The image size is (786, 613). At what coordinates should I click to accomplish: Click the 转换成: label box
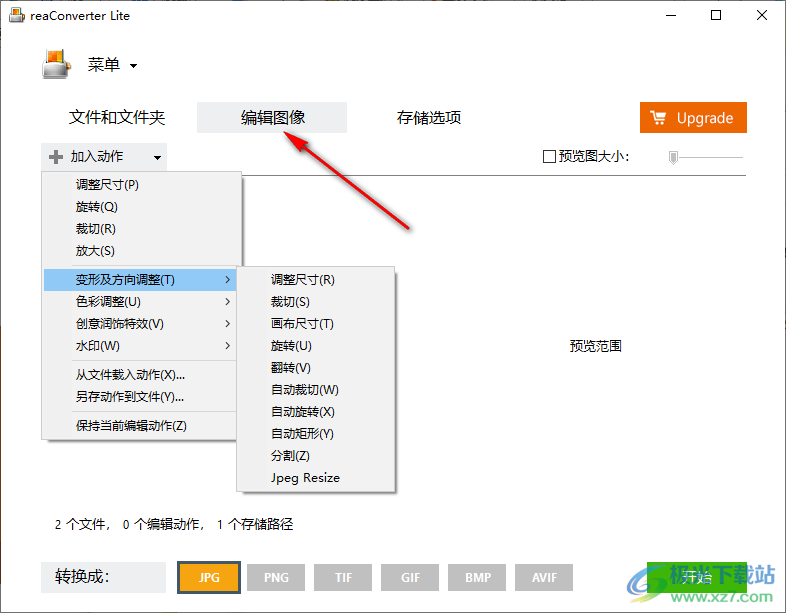tap(103, 577)
